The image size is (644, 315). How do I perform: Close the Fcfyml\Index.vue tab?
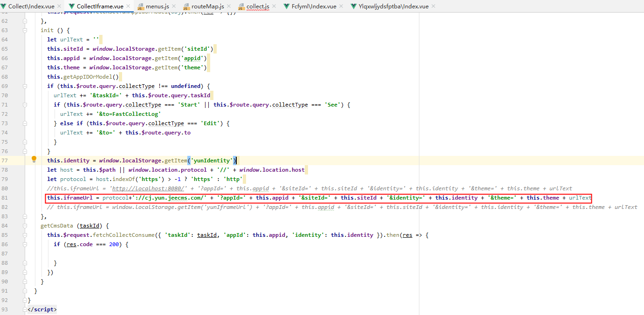coord(340,7)
